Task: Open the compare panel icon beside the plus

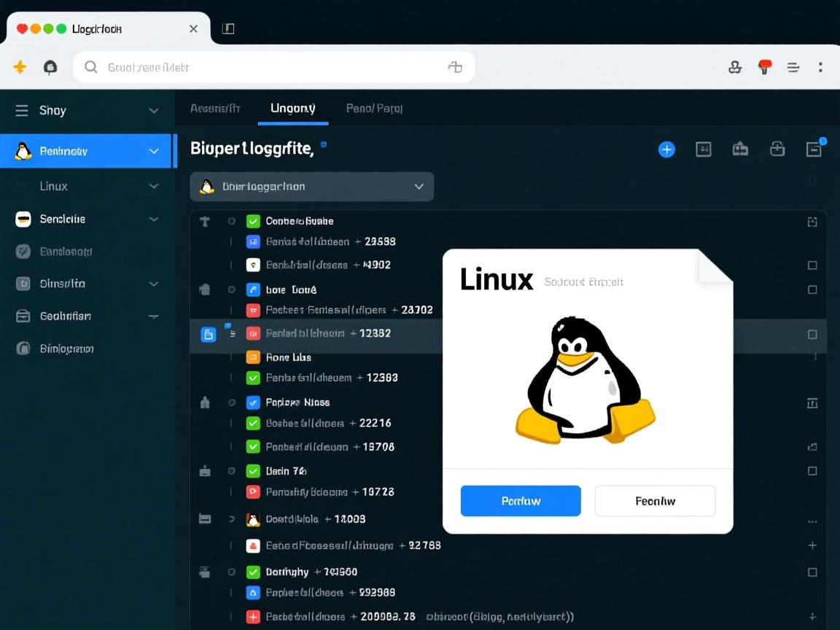Action: point(704,149)
